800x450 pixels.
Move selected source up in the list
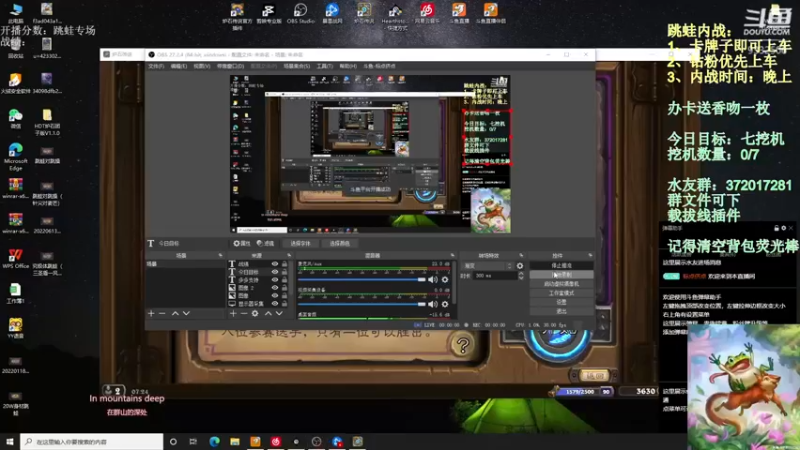[268, 313]
